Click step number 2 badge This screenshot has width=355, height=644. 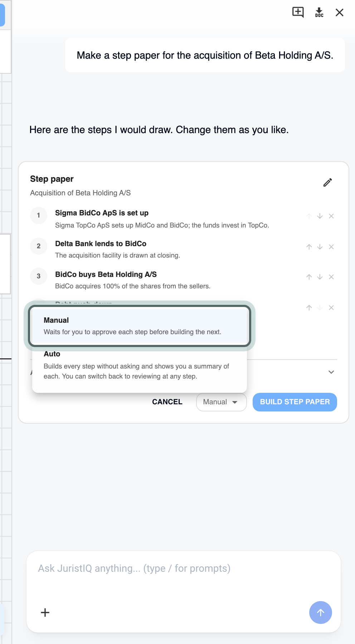(x=39, y=246)
